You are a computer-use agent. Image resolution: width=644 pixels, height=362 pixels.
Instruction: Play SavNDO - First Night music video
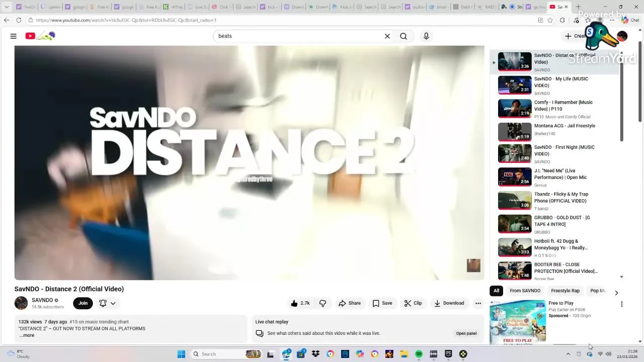coord(555,154)
